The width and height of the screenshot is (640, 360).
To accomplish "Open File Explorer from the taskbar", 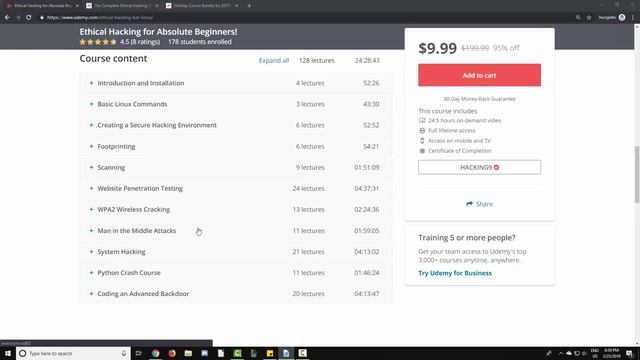I will [188, 353].
